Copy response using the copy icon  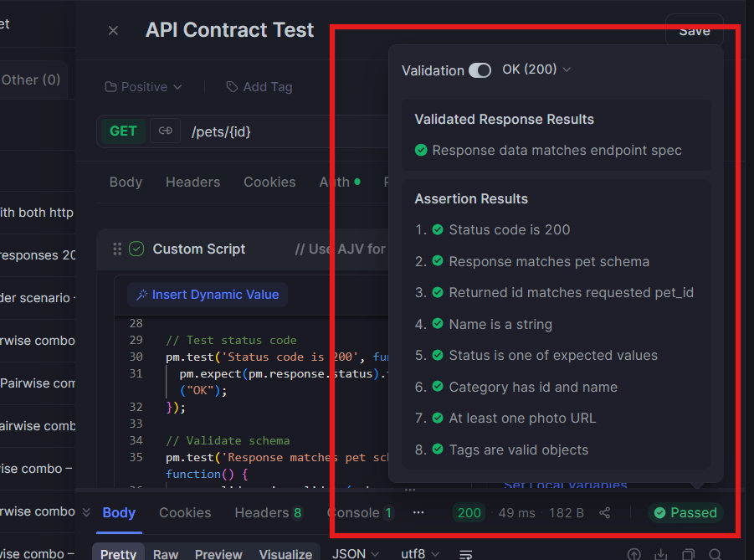tap(689, 553)
